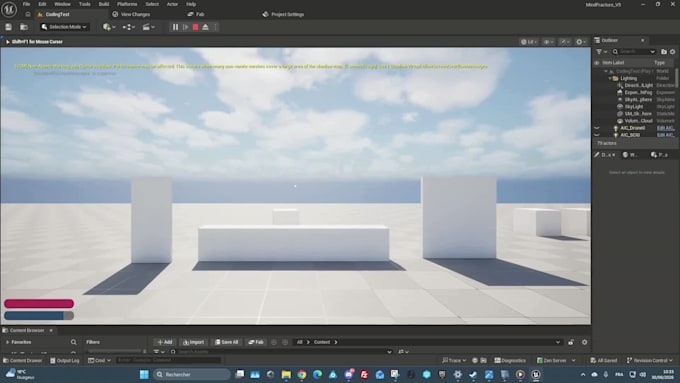This screenshot has width=680, height=383.
Task: Open the Actor menu
Action: click(172, 4)
